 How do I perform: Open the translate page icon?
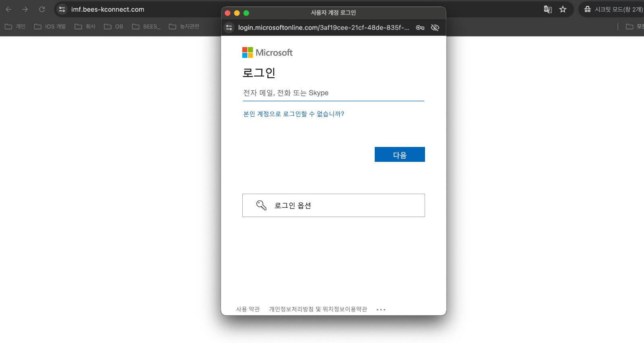pyautogui.click(x=548, y=9)
